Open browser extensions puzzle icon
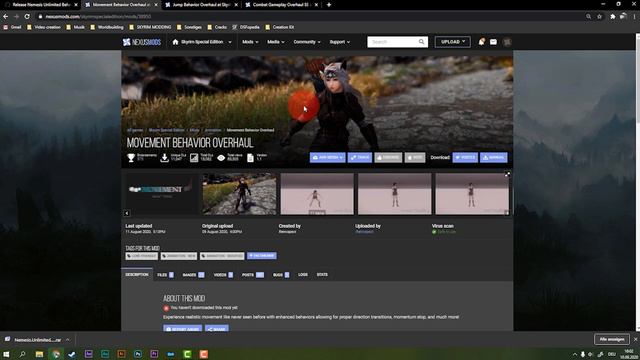The height and width of the screenshot is (360, 640). coord(613,16)
